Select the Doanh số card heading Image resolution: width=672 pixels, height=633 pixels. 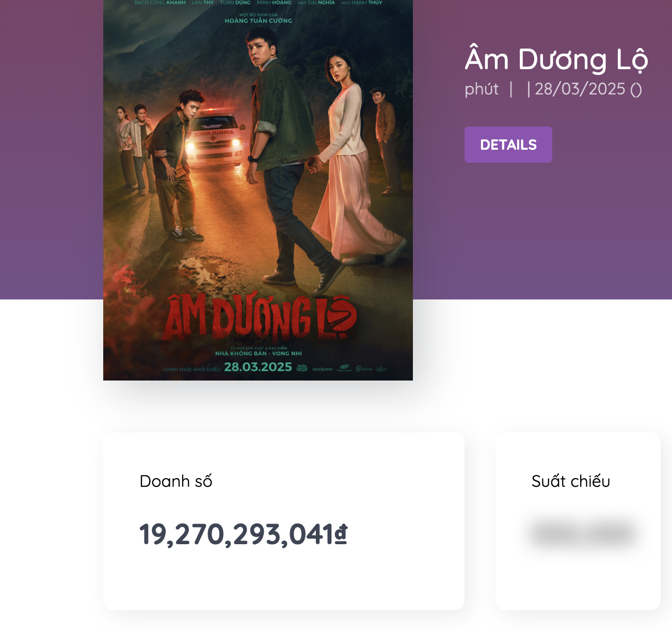pos(175,481)
